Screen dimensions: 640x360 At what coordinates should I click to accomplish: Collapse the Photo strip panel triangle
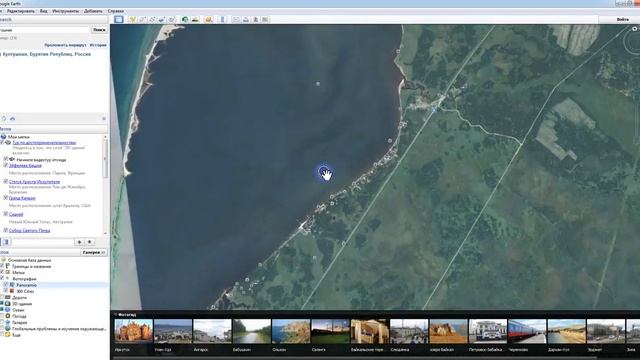[x=115, y=314]
